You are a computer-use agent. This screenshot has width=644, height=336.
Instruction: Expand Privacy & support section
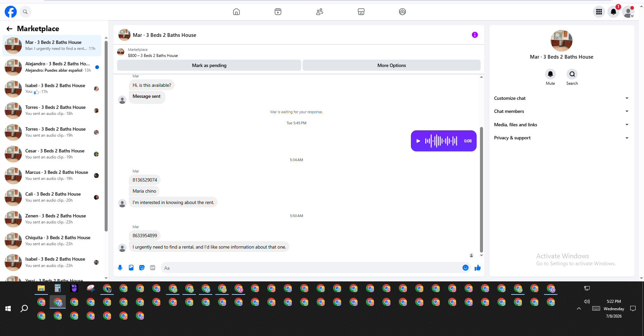[x=561, y=138]
